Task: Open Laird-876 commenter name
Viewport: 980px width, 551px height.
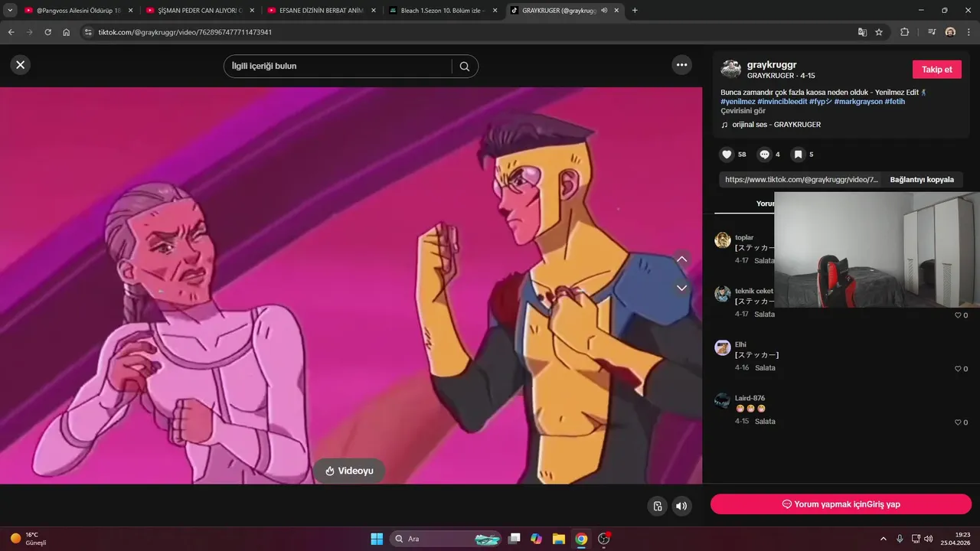Action: click(750, 398)
